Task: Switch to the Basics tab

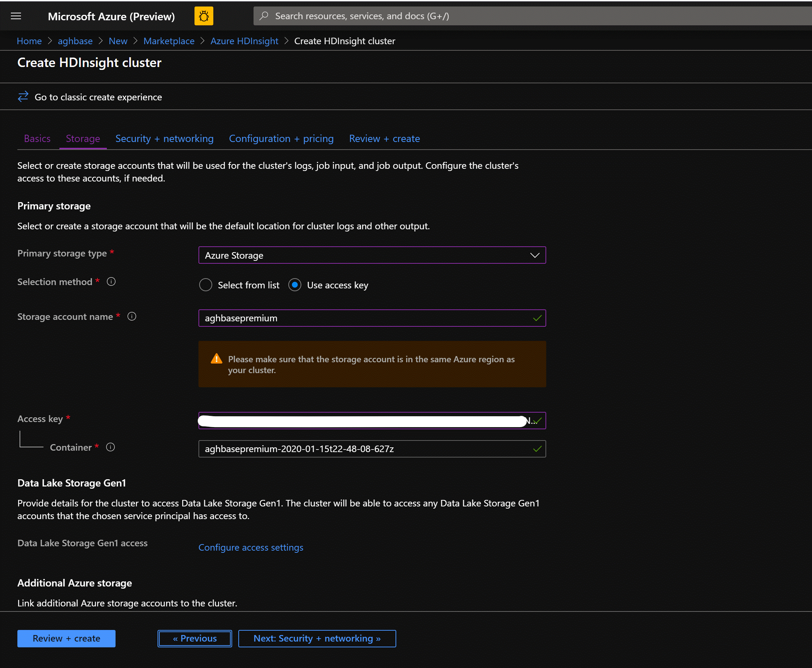Action: [x=37, y=138]
